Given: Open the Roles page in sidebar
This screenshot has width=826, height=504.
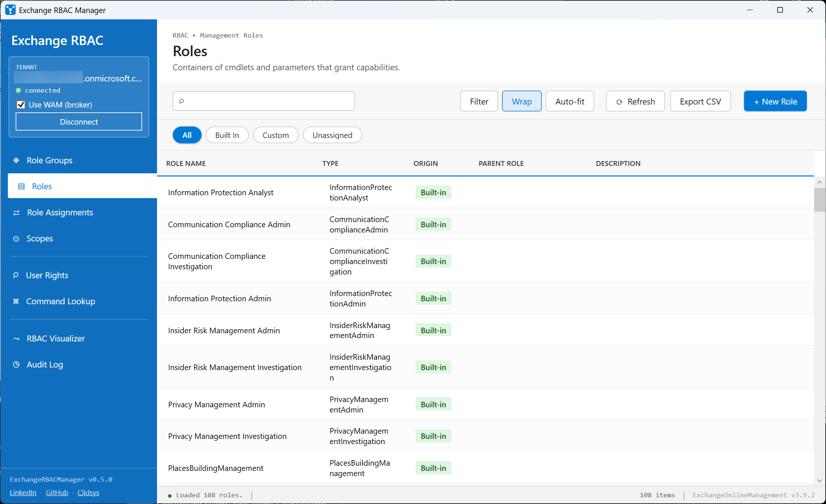Looking at the screenshot, I should [82, 186].
